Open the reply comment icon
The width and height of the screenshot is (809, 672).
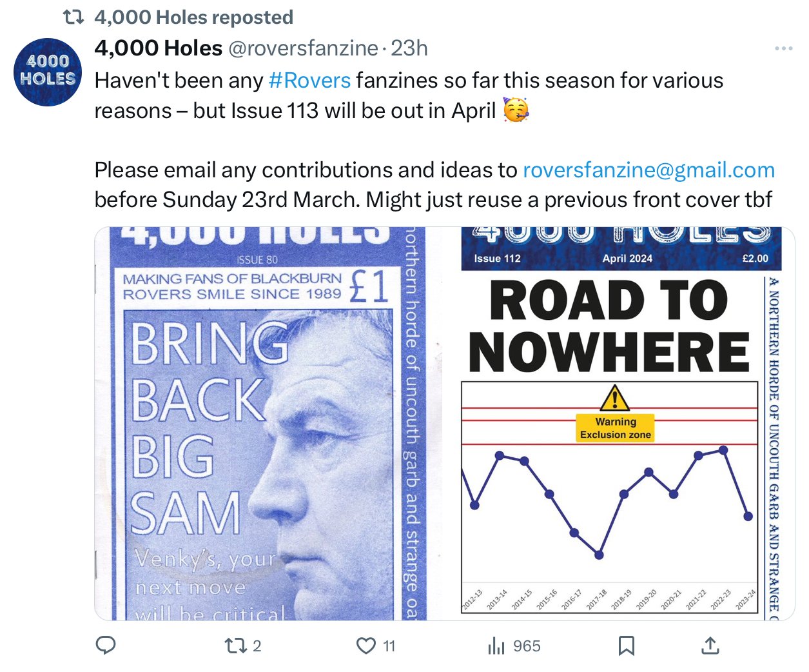click(106, 646)
